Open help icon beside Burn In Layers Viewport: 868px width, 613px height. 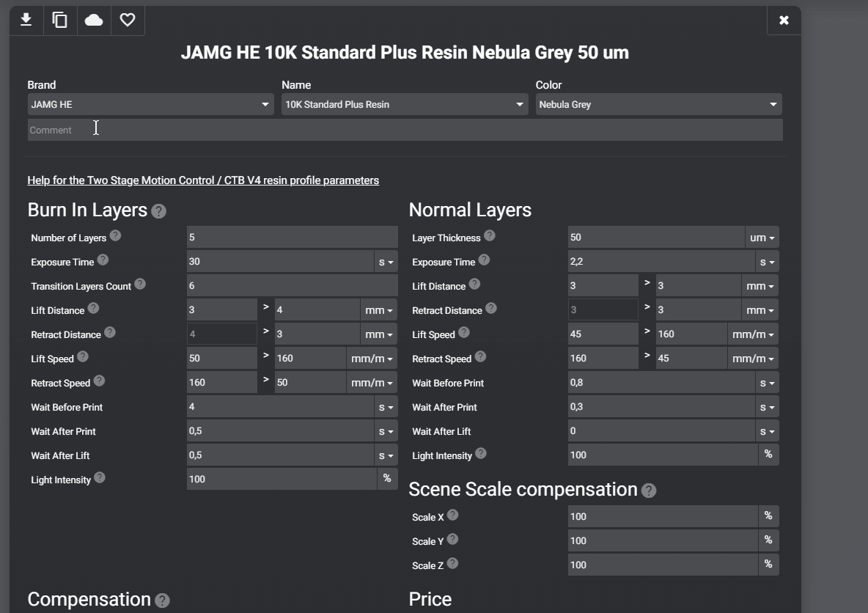coord(158,211)
